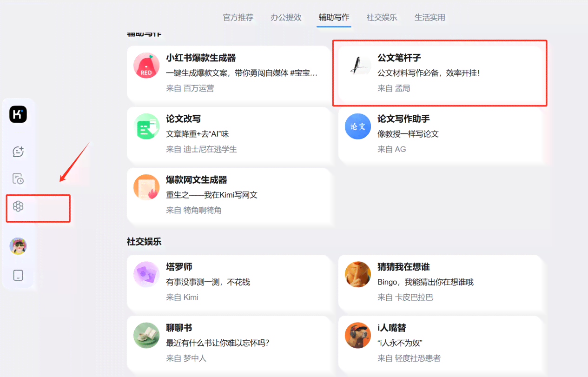Open the Kimi+ apps icon in sidebar
The height and width of the screenshot is (377, 588).
click(18, 206)
